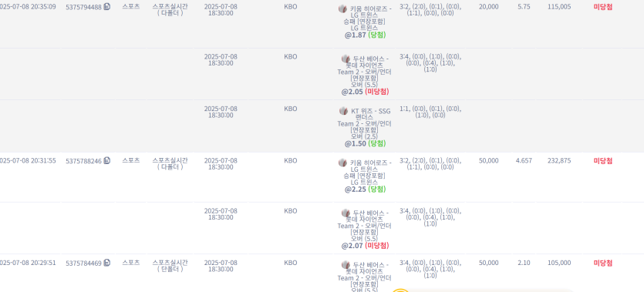
Task: Click baseball icon on 두산 베어스 @2.05 row
Action: pos(346,59)
